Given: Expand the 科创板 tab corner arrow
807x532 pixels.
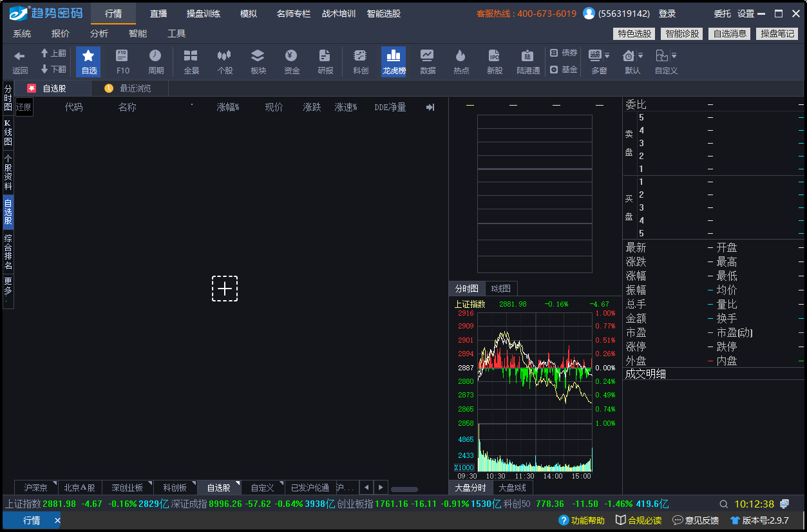Looking at the screenshot, I should pos(194,483).
